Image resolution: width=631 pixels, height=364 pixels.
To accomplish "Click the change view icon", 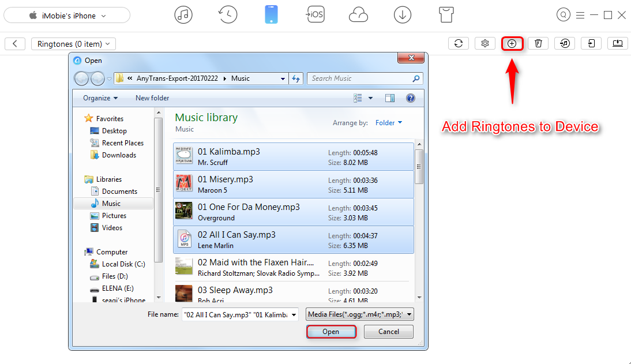I will [x=358, y=98].
